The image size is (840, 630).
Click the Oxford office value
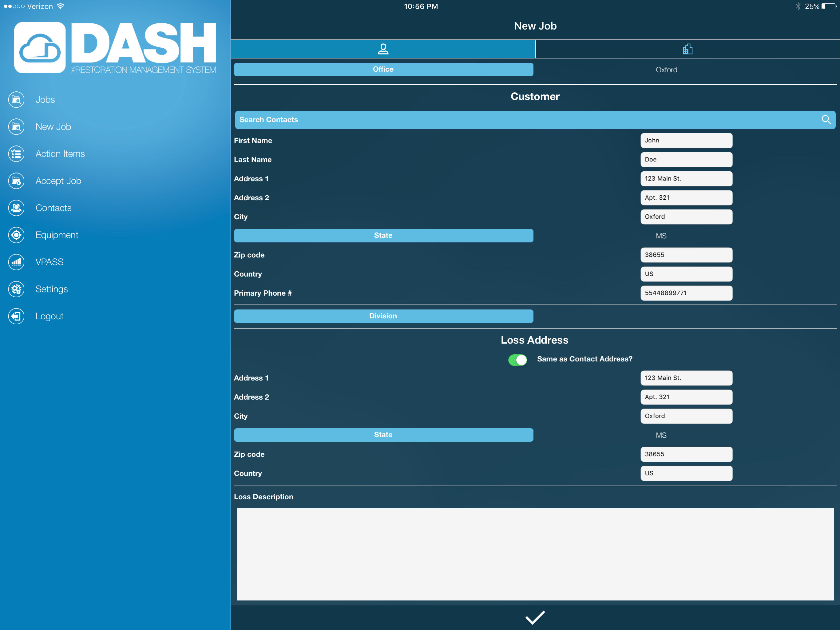[x=667, y=70]
